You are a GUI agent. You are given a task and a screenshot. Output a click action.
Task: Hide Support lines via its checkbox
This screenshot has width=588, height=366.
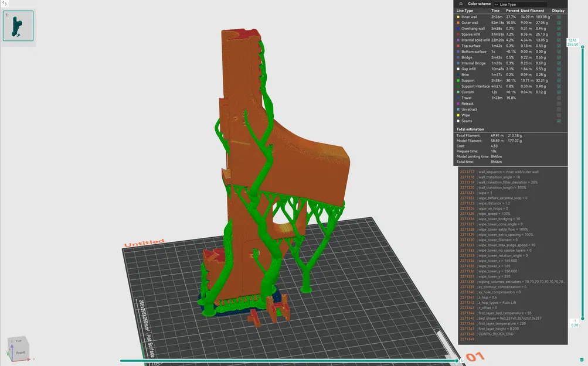(559, 81)
